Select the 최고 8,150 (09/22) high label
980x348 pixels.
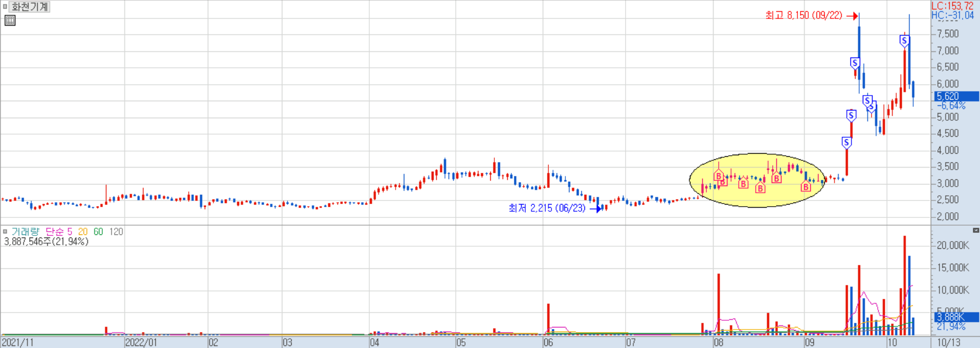pyautogui.click(x=804, y=15)
